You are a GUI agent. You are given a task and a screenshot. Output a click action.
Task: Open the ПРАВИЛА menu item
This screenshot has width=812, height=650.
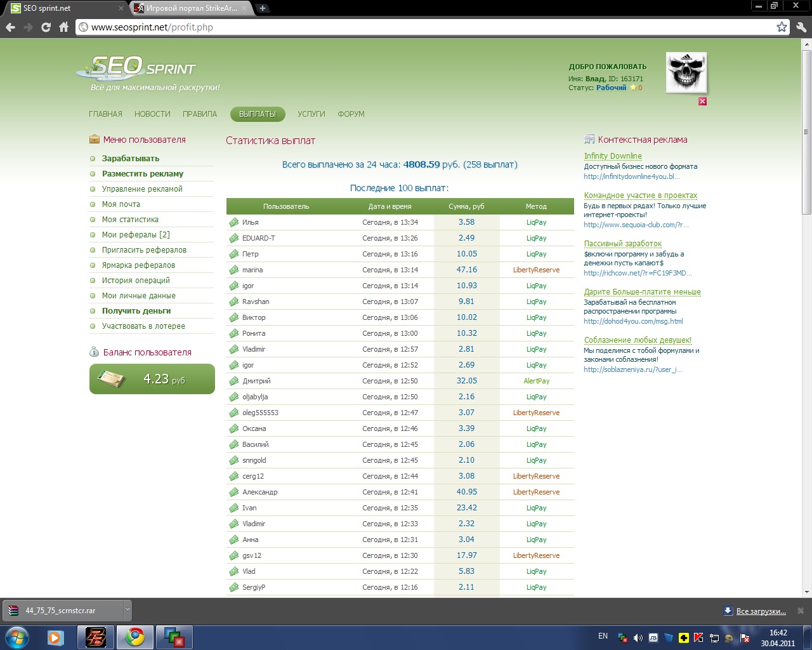(x=200, y=114)
